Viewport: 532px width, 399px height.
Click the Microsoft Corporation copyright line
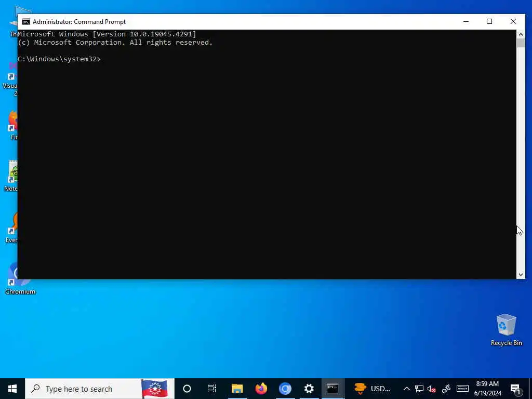point(115,43)
